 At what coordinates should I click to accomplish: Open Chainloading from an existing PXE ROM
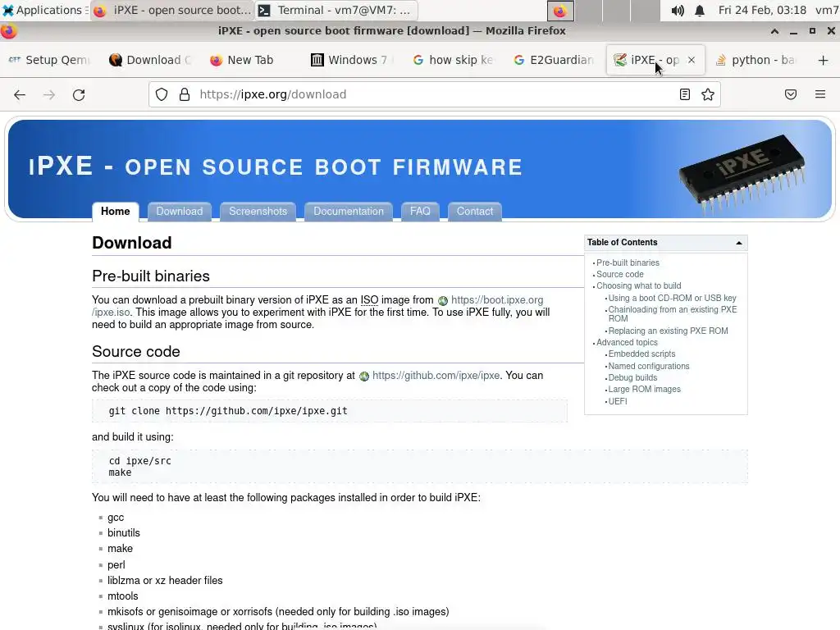coord(673,314)
